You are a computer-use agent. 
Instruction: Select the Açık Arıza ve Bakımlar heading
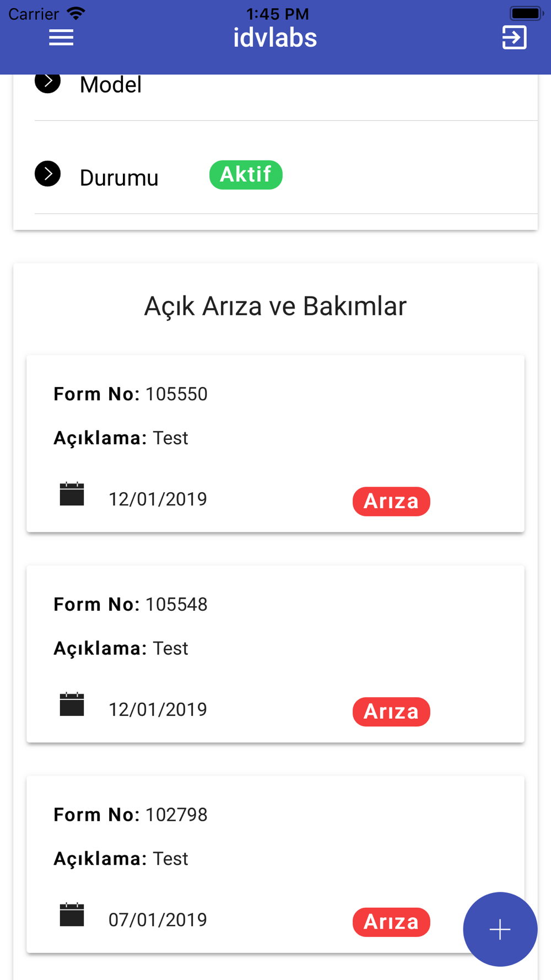click(275, 306)
